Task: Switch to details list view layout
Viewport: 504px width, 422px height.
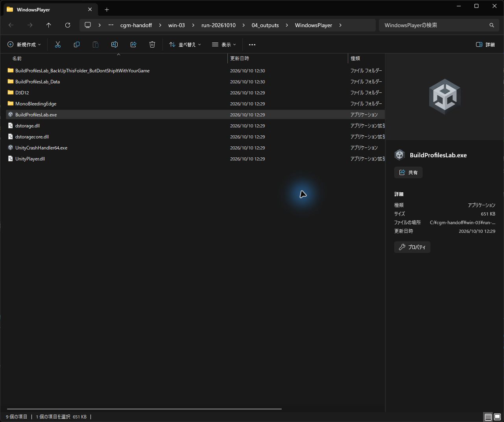Action: (x=488, y=417)
